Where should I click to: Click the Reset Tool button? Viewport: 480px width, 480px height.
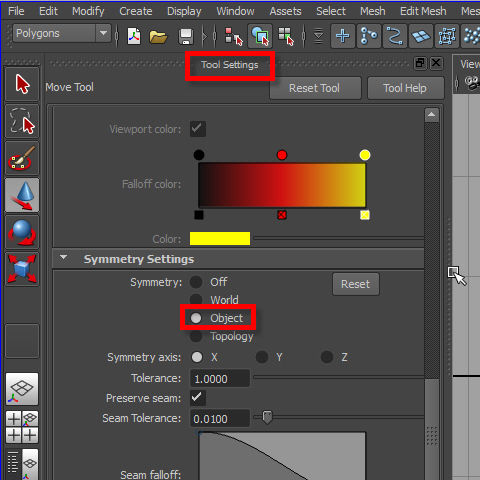click(315, 88)
